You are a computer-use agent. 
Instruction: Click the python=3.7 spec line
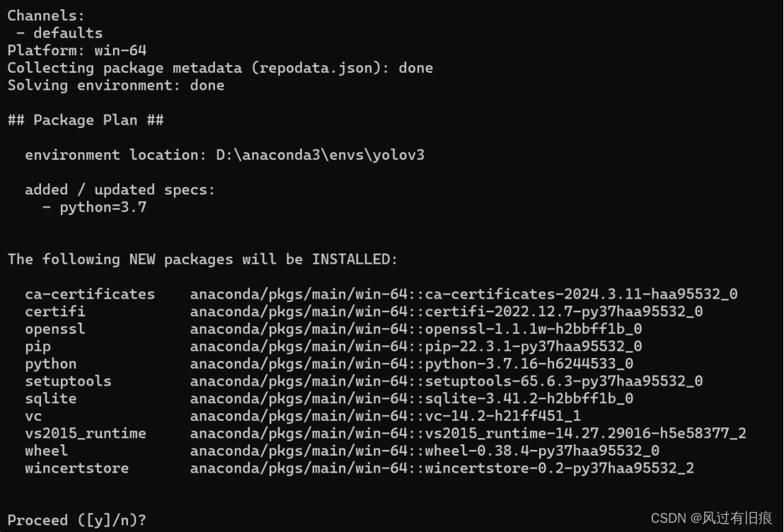[x=95, y=207]
